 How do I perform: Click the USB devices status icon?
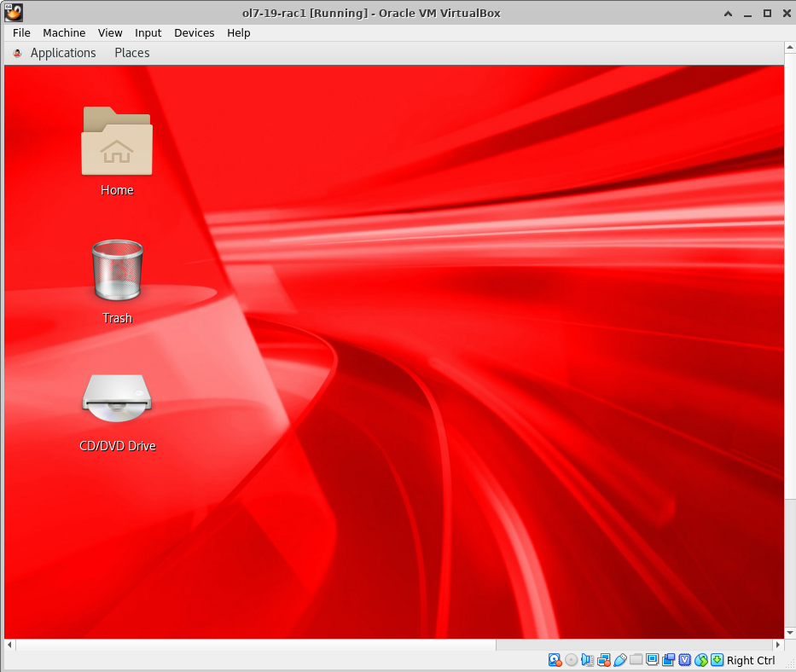coord(620,660)
